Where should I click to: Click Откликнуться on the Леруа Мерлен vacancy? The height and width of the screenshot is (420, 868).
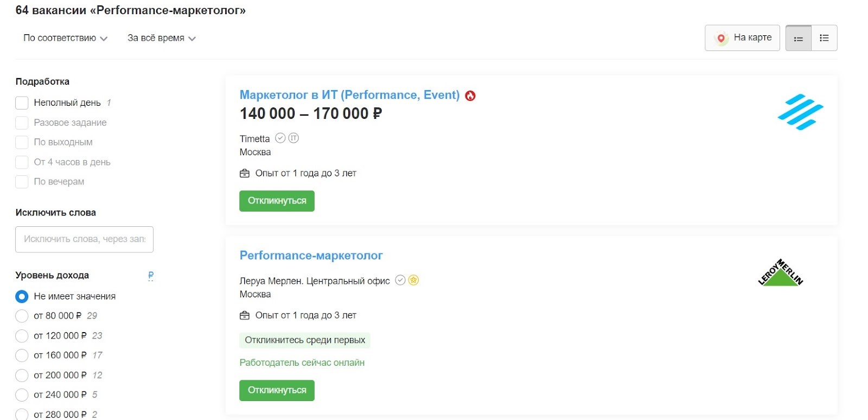click(277, 390)
